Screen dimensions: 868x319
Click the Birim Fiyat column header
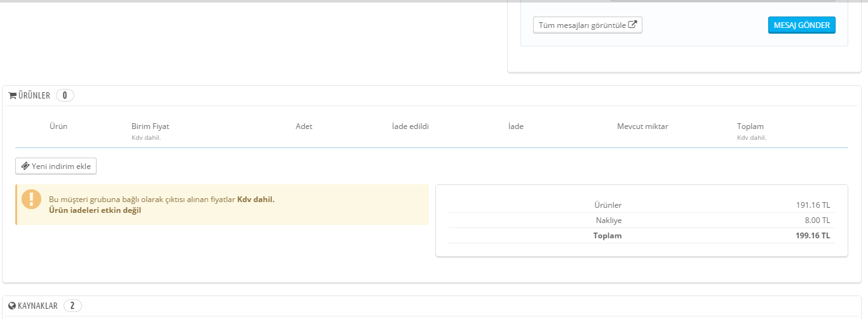[x=150, y=126]
